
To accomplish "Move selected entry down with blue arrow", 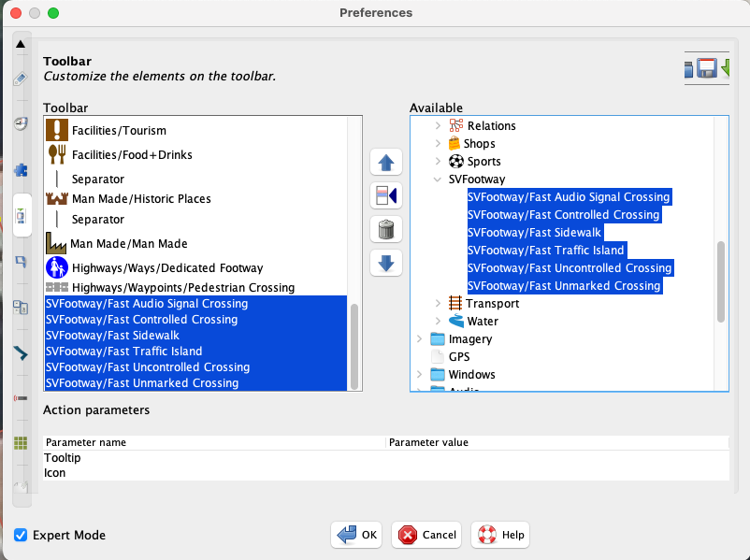I will tap(386, 263).
